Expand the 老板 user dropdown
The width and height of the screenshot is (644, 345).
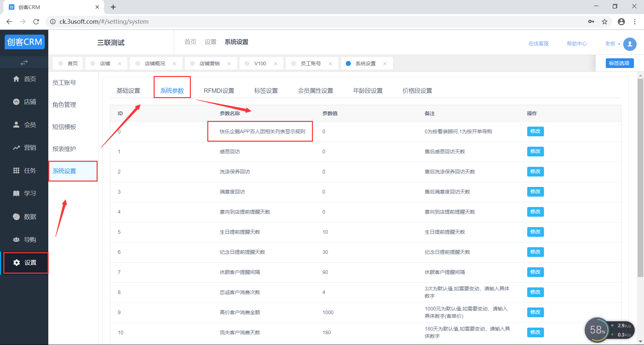[612, 44]
